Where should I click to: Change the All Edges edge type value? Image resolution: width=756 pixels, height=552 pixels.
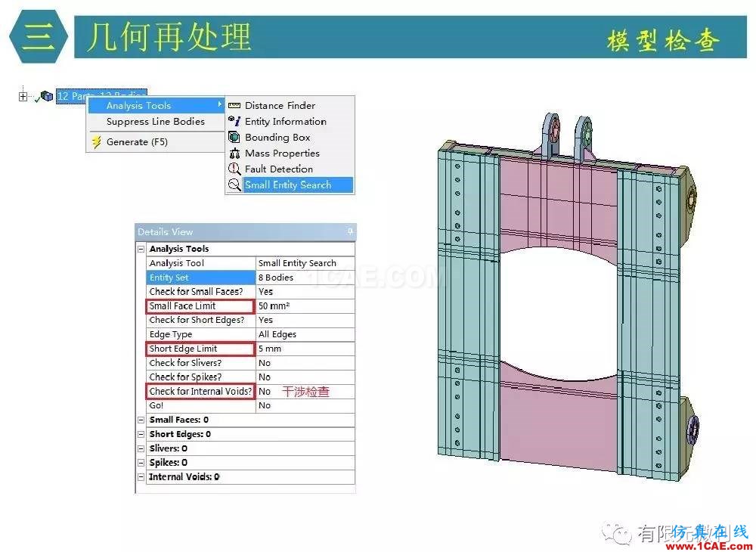pos(305,334)
